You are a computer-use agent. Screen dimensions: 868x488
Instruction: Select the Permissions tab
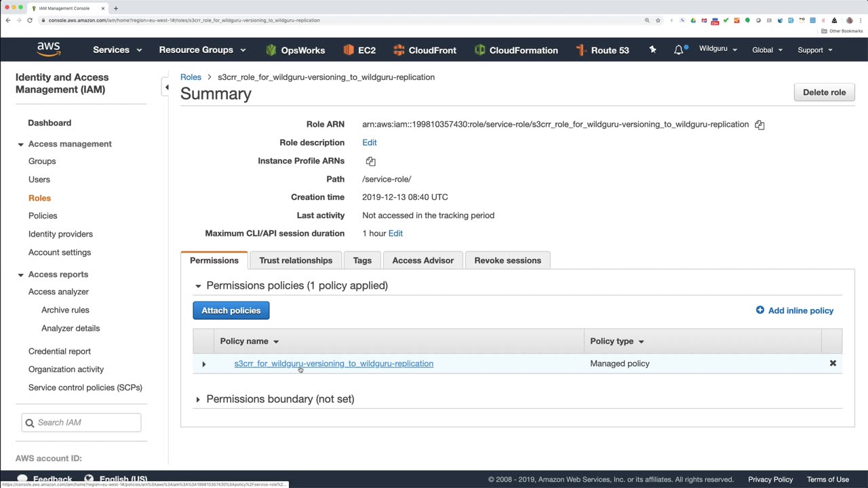click(x=214, y=260)
